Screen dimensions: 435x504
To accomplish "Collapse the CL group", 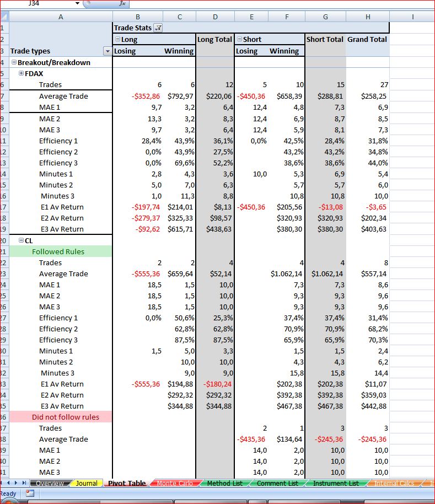I will tap(21, 240).
